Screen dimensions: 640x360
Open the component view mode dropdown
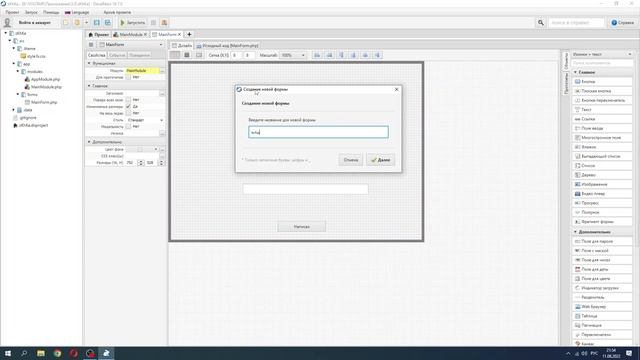point(602,54)
